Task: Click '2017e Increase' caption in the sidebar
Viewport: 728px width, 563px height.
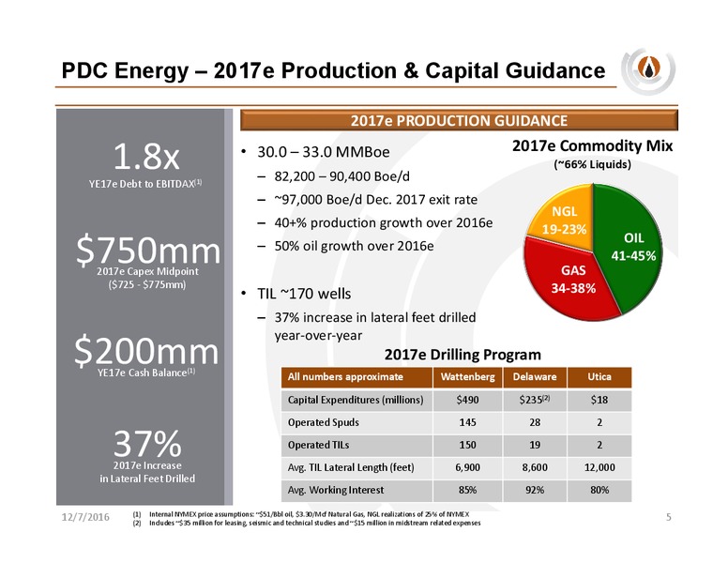Action: click(x=147, y=465)
